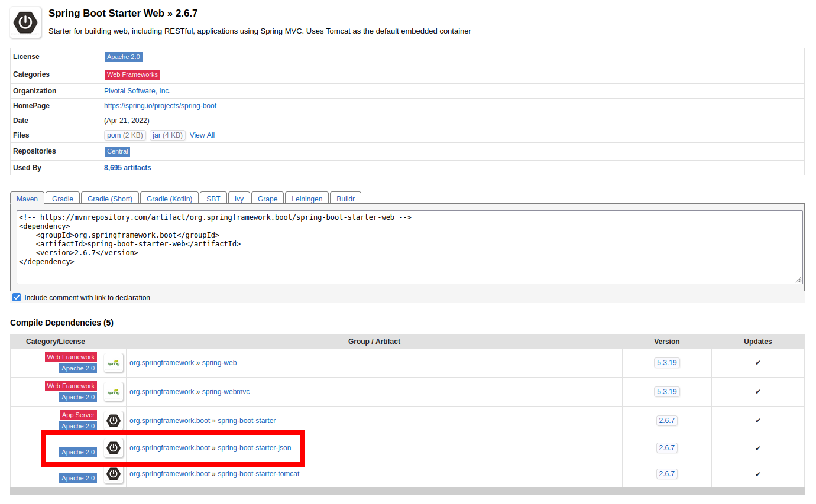Download the jar (4 KB) file
The width and height of the screenshot is (816, 504).
point(167,135)
